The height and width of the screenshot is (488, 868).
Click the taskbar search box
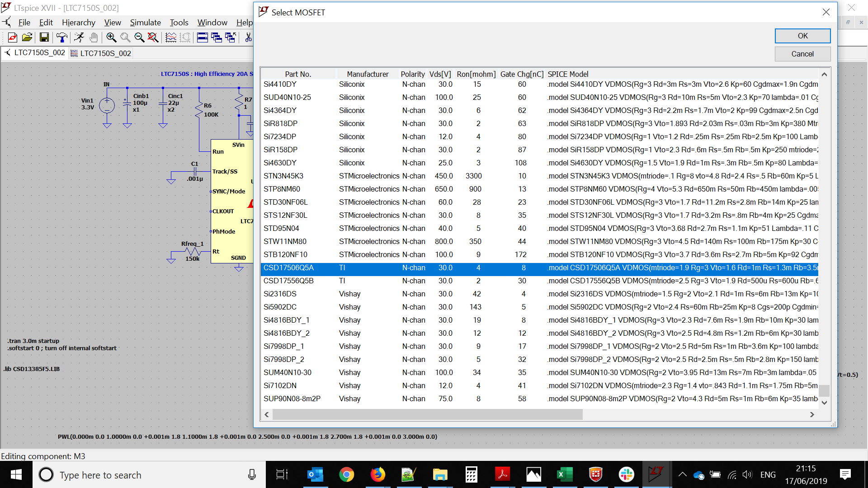149,475
